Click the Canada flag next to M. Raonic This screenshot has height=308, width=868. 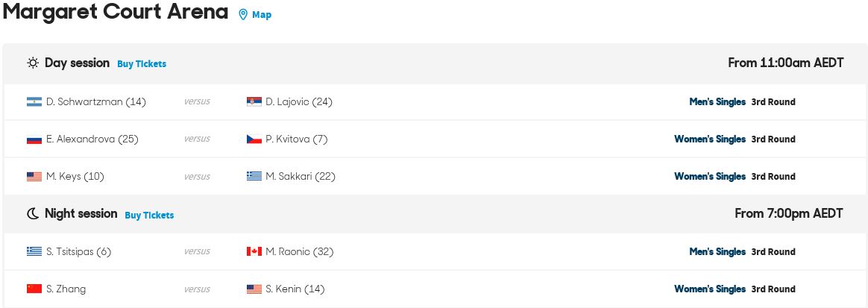(x=254, y=251)
